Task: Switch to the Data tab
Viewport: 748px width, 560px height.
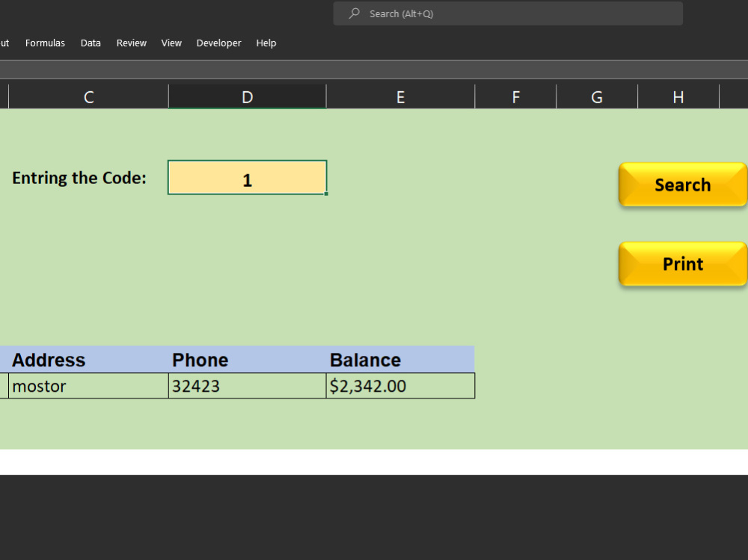Action: tap(91, 43)
